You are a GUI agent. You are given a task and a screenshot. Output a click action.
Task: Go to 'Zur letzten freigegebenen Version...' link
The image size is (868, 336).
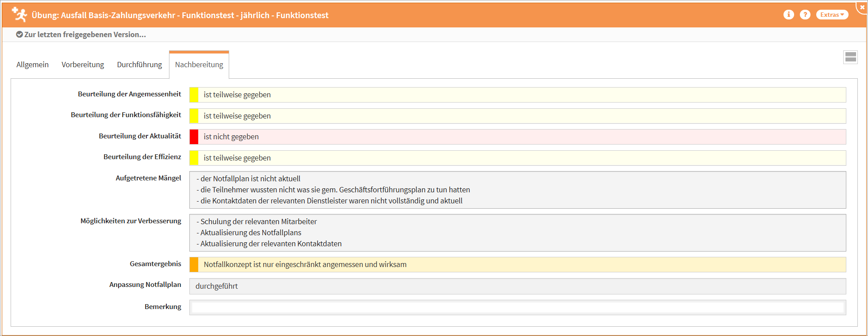85,34
